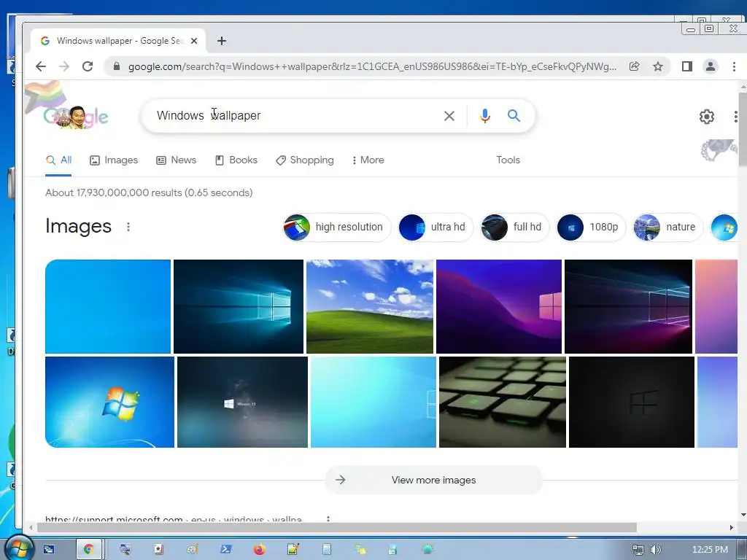The image size is (747, 560).
Task: Share this page via share icon
Action: [x=634, y=66]
